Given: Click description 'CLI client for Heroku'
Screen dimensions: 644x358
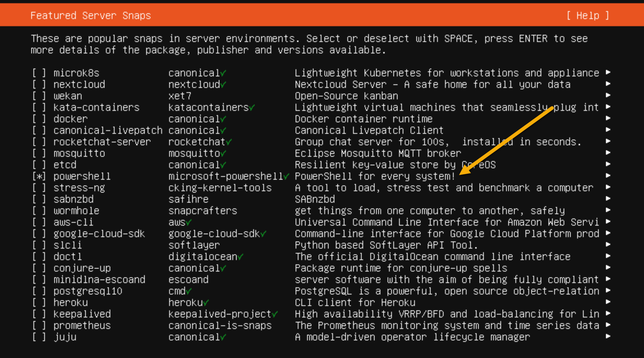Looking at the screenshot, I should point(355,303).
